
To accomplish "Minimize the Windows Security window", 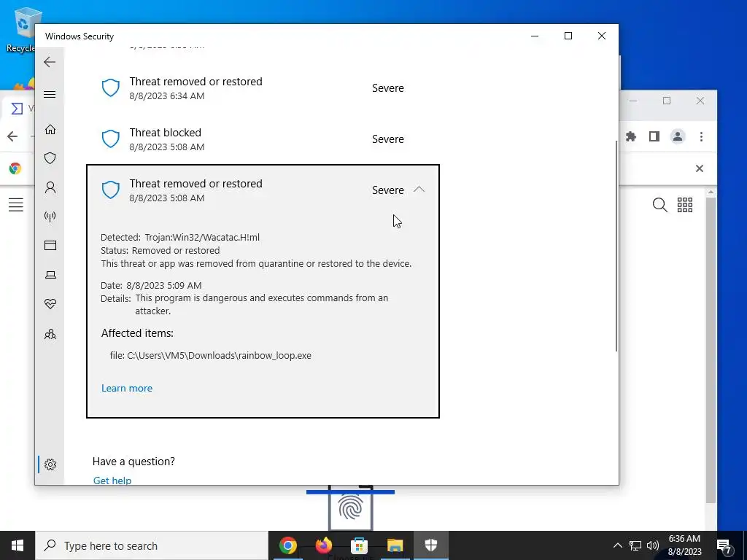I will coord(535,36).
